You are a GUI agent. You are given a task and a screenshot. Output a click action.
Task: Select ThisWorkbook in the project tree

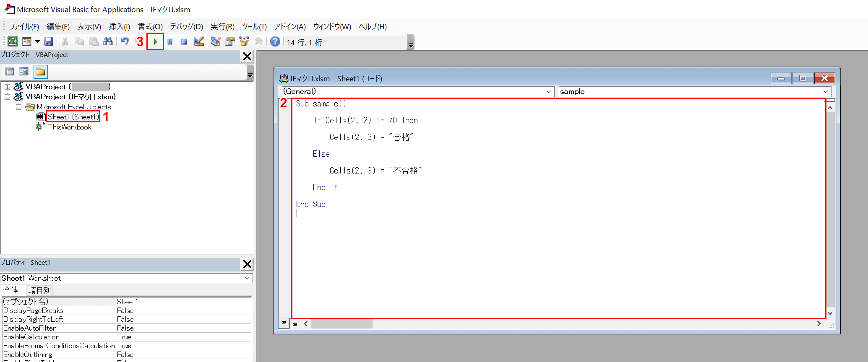click(69, 127)
